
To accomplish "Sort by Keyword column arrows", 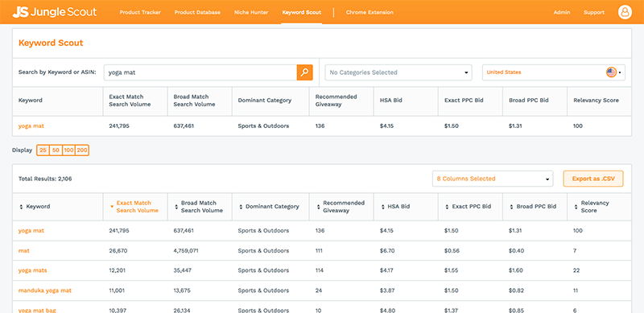I will pos(21,207).
